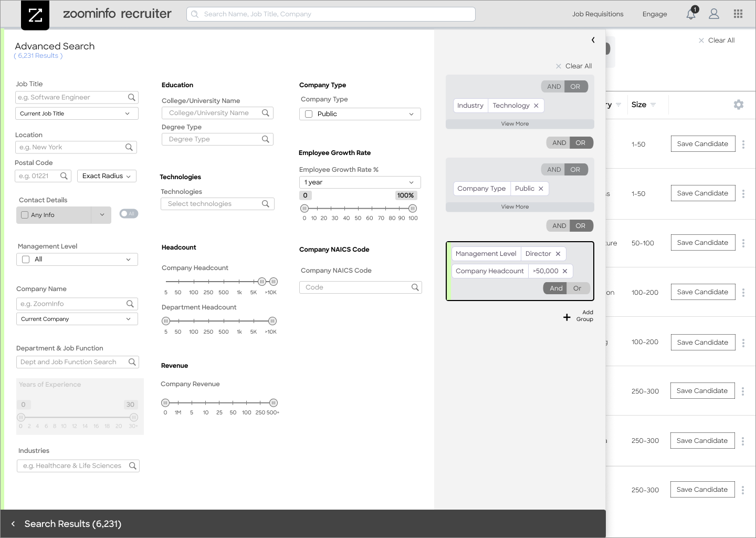Viewport: 756px width, 538px height.
Task: Open Job Requisitions menu
Action: [x=598, y=14]
